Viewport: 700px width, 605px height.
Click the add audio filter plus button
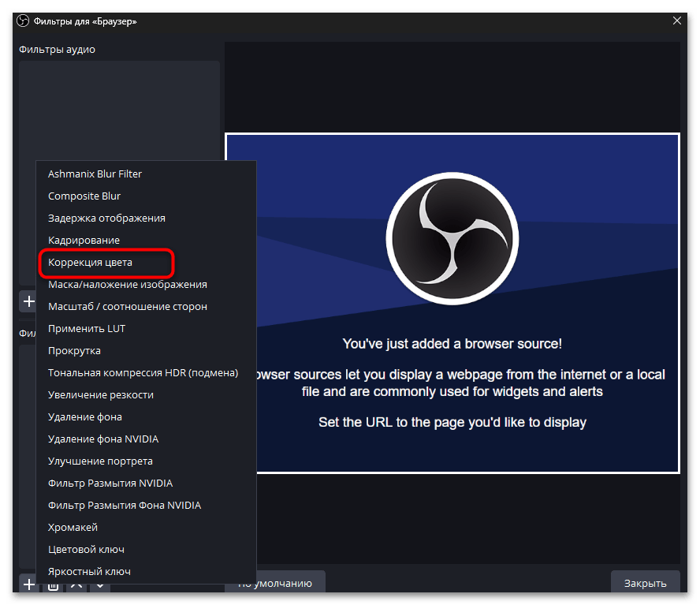(x=28, y=301)
